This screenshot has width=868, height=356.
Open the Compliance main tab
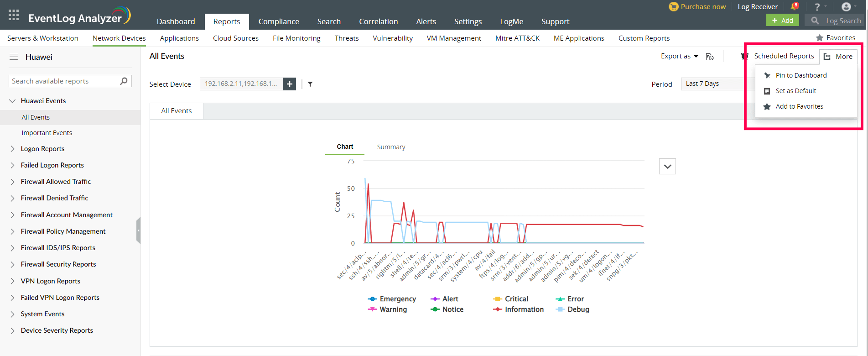coord(279,21)
